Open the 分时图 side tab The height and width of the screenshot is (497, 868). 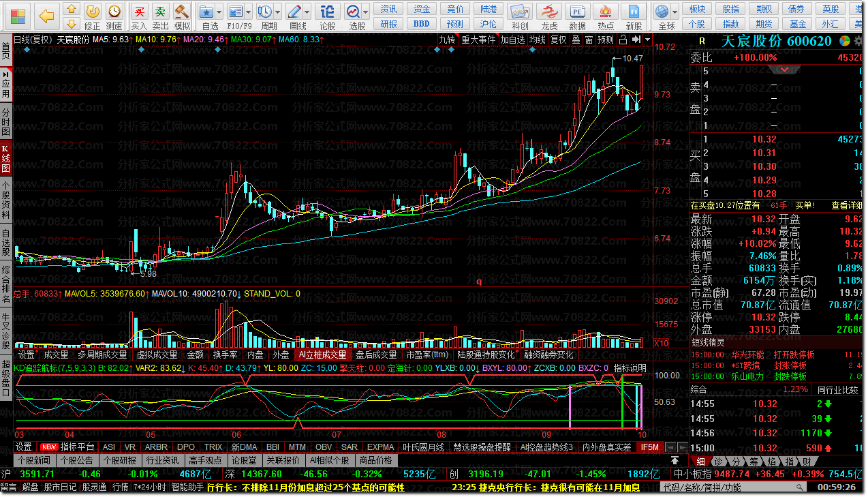click(5, 121)
